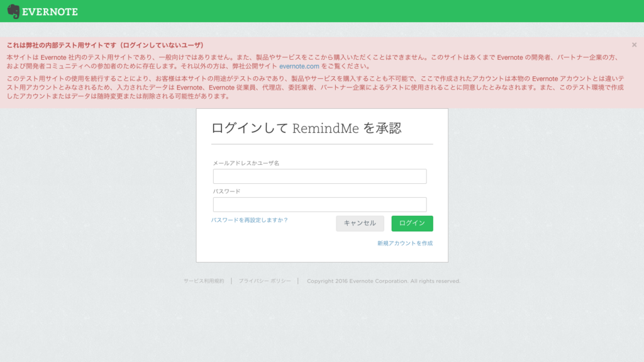Click the label メールアドレスかユーザ名
This screenshot has height=362, width=644.
(246, 163)
